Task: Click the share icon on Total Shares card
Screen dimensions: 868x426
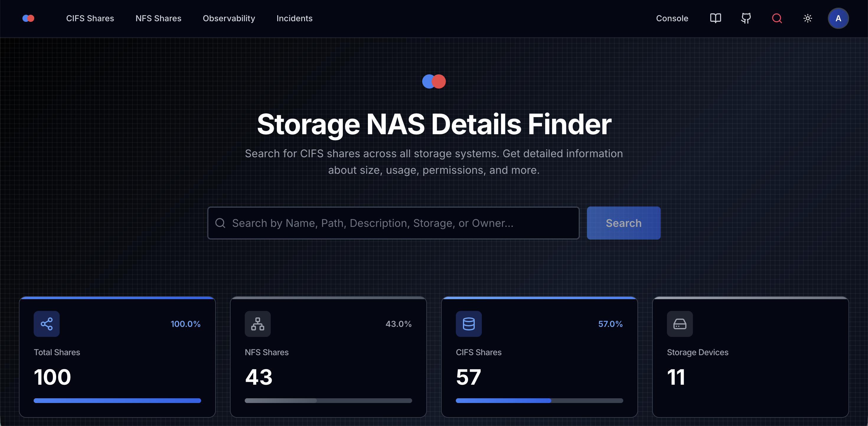Action: pos(47,324)
